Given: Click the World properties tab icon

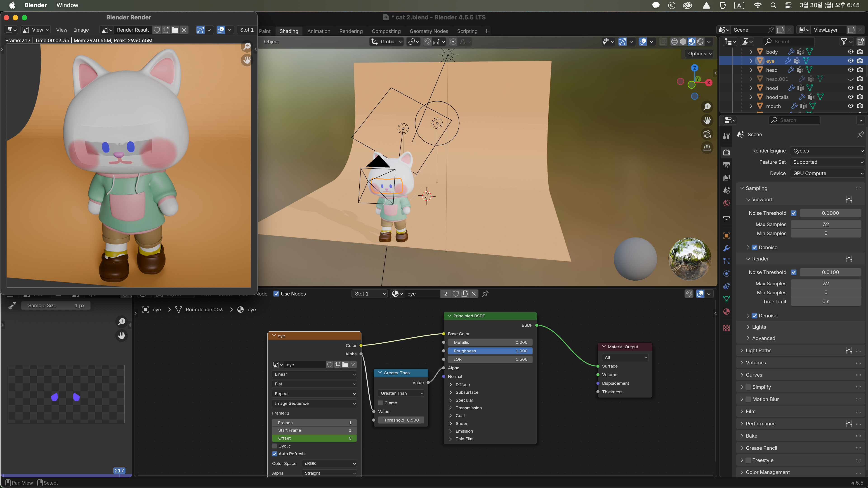Looking at the screenshot, I should tap(726, 203).
